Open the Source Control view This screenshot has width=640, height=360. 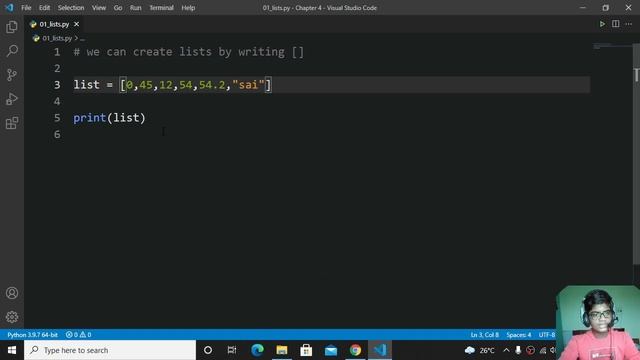click(12, 75)
